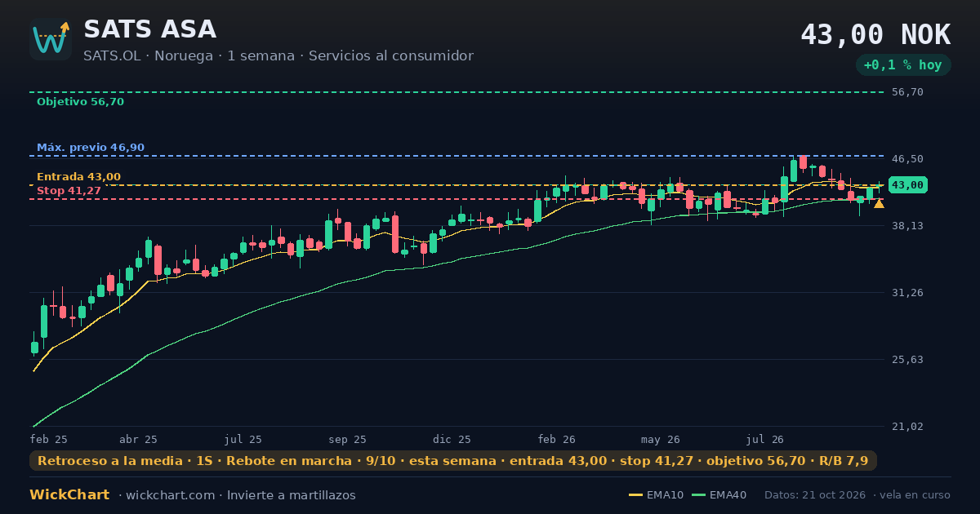
Task: Click the jul 26 date axis label
Action: 765,439
